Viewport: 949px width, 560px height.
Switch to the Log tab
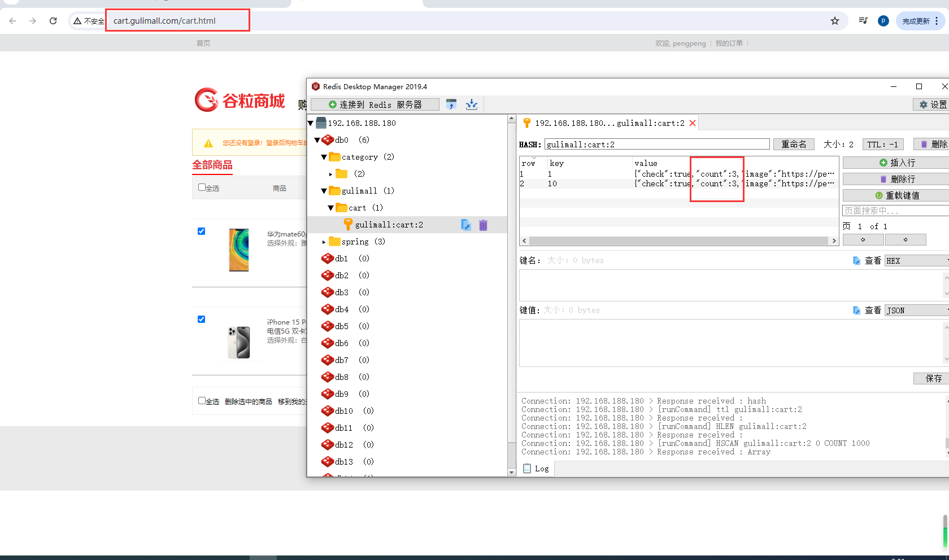pos(536,469)
